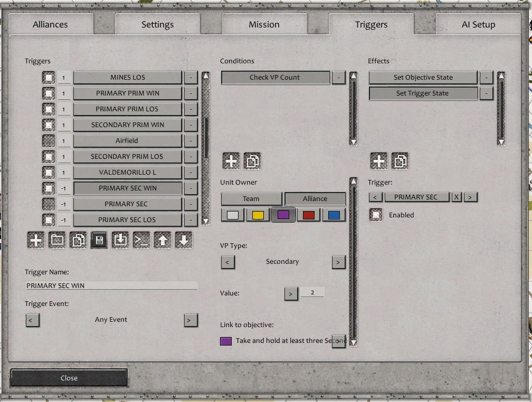This screenshot has width=532, height=402.
Task: Open the Settings tab
Action: [x=157, y=24]
